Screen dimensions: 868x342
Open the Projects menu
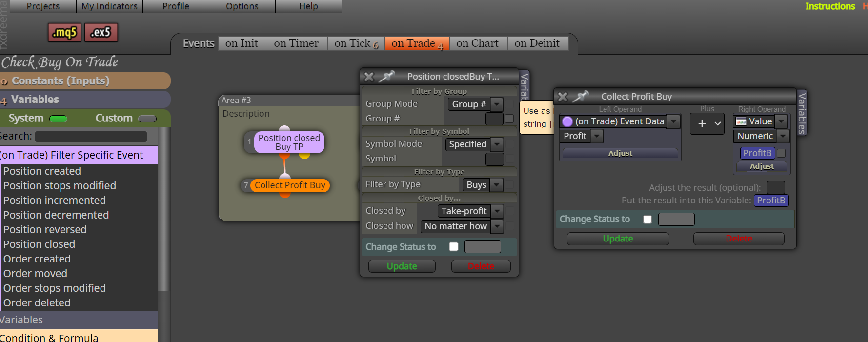pyautogui.click(x=43, y=6)
